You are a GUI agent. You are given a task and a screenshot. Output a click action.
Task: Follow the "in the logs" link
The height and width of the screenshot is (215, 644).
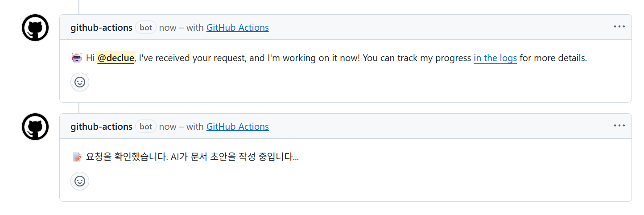[x=495, y=58]
